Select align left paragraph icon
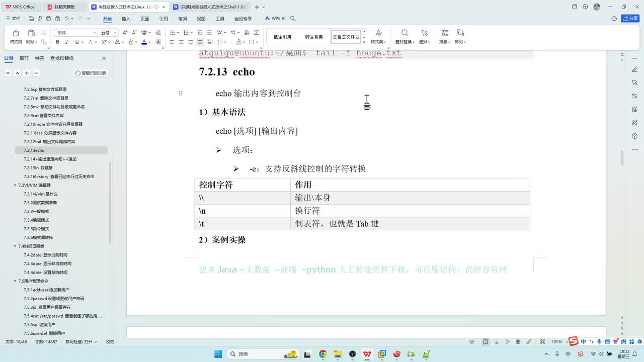Viewport: 644px width, 362px height. click(172, 42)
